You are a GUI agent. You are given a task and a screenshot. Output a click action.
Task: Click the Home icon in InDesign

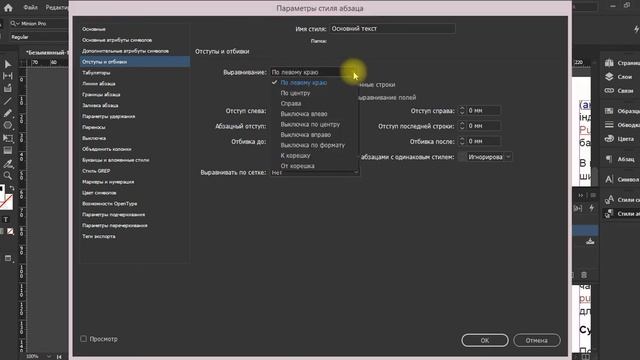coord(8,7)
